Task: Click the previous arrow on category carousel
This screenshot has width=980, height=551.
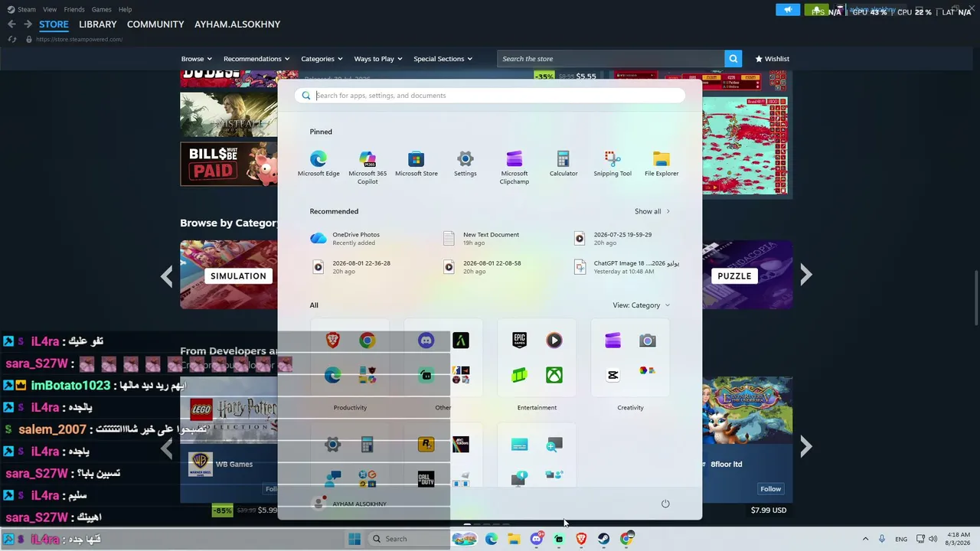Action: pyautogui.click(x=167, y=275)
